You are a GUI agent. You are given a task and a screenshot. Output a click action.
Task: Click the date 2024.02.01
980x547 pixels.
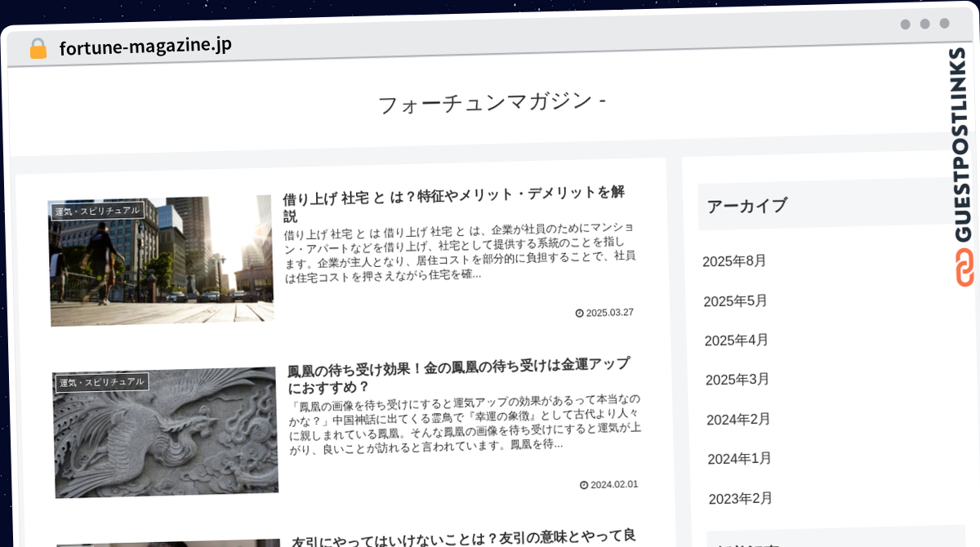click(614, 484)
